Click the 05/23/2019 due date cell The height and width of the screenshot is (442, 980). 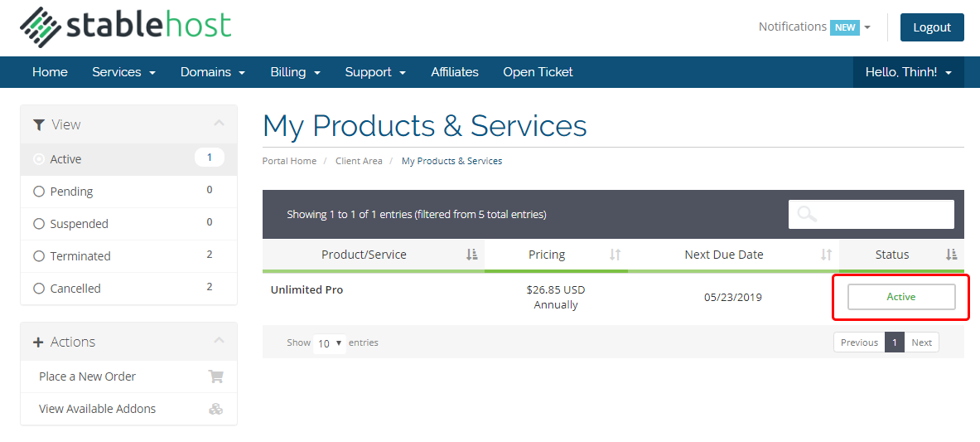pyautogui.click(x=733, y=298)
